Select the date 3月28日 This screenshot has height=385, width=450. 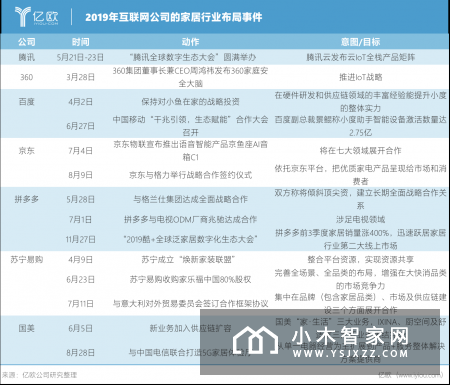80,77
